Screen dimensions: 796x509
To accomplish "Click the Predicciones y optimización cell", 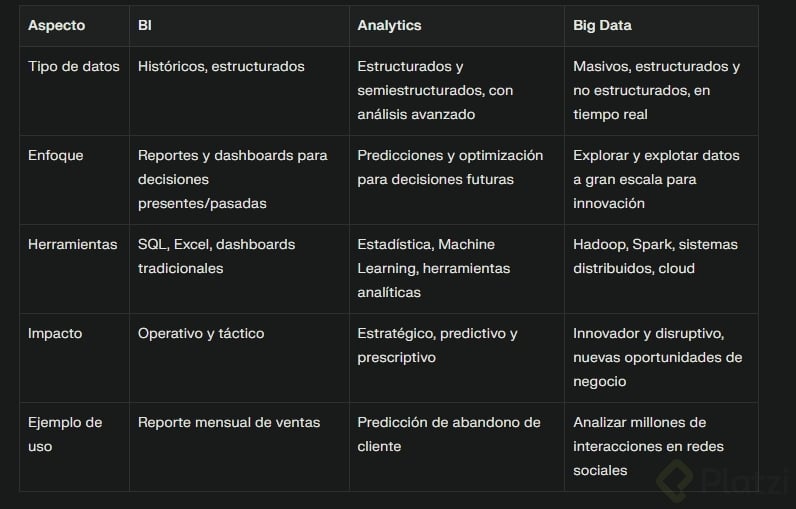I will click(x=450, y=167).
